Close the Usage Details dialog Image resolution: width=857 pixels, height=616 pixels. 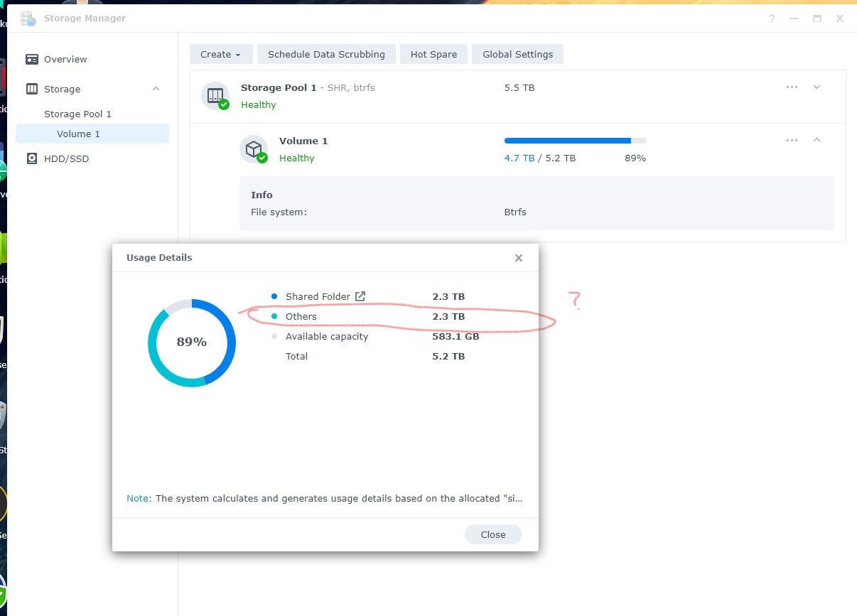click(518, 257)
